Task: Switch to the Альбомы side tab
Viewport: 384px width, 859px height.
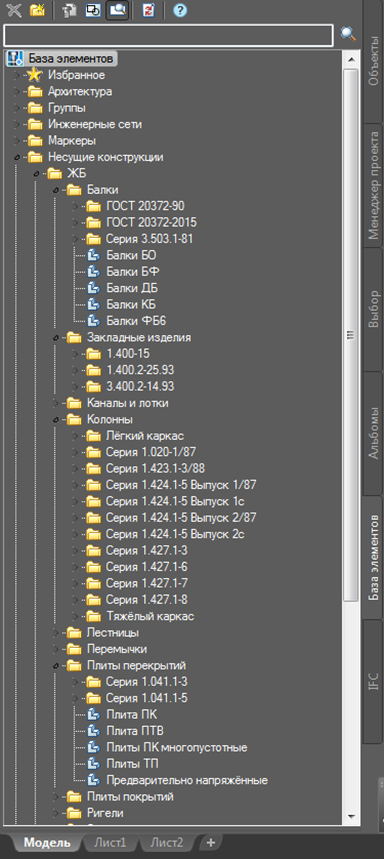Action: [x=373, y=433]
